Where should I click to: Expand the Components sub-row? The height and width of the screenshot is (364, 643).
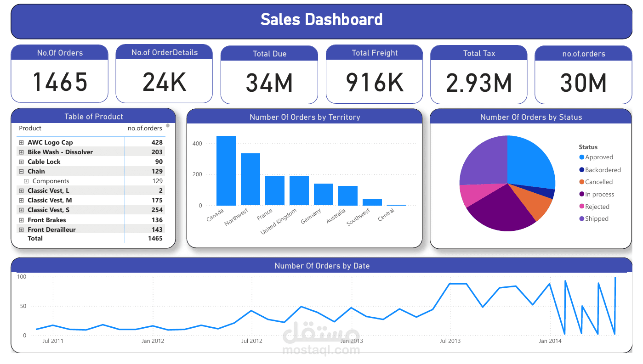26,181
